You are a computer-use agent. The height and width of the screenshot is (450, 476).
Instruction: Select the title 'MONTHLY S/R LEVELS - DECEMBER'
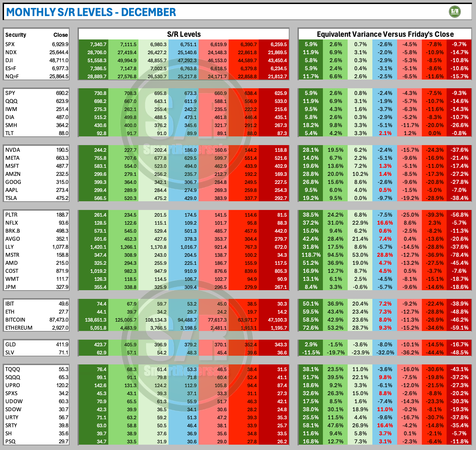coord(91,12)
